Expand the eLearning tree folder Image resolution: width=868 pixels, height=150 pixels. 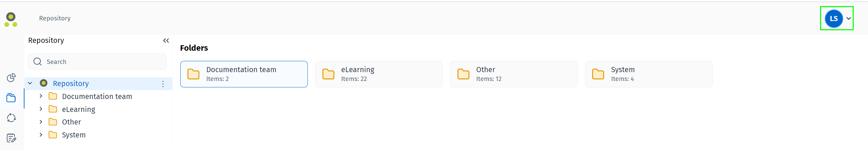41,109
